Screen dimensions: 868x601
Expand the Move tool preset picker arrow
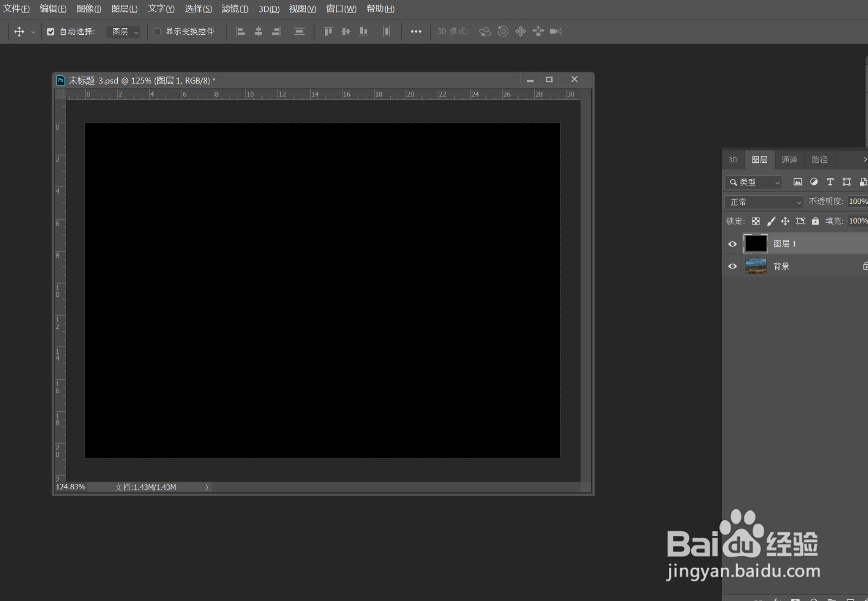tap(33, 32)
